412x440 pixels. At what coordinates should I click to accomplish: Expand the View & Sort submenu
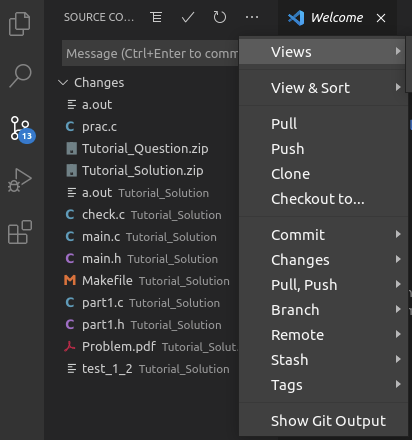point(323,88)
